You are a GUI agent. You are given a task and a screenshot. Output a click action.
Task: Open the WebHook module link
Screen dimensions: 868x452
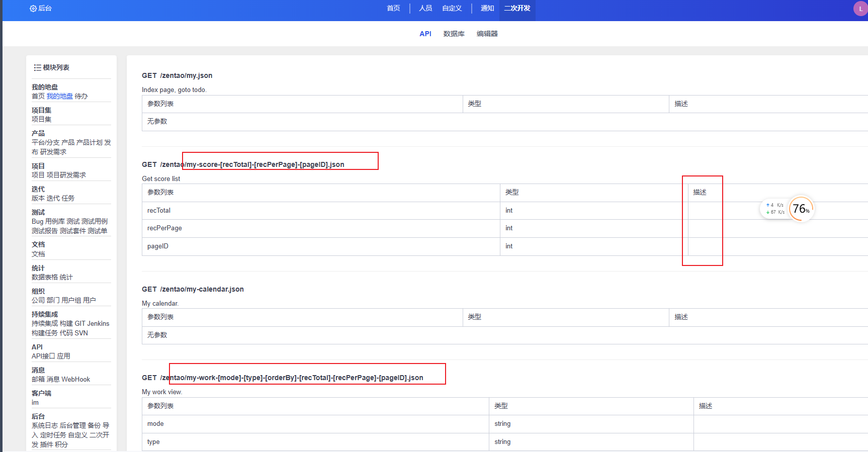pyautogui.click(x=75, y=379)
